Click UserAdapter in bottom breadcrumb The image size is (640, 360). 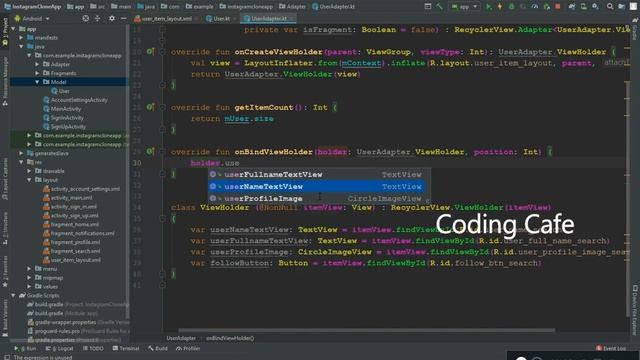tap(181, 338)
